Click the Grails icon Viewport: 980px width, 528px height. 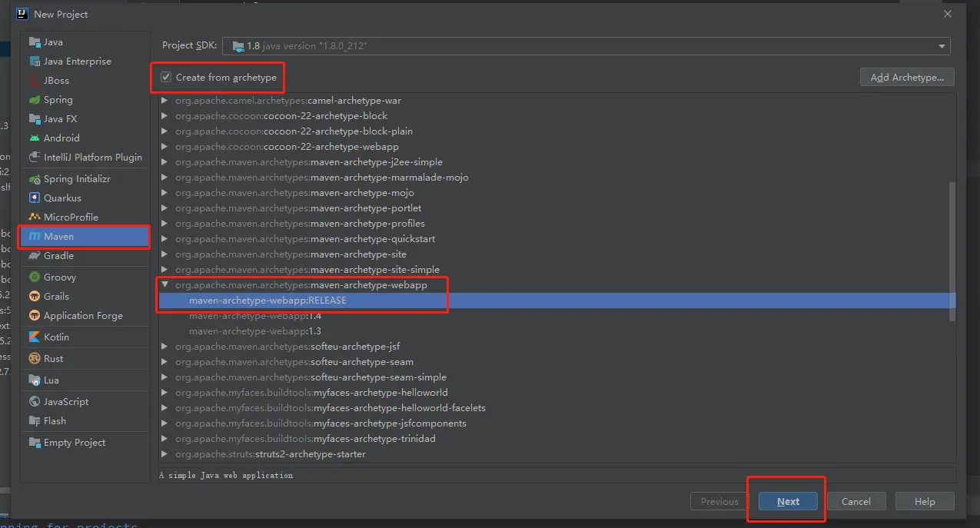coord(35,297)
